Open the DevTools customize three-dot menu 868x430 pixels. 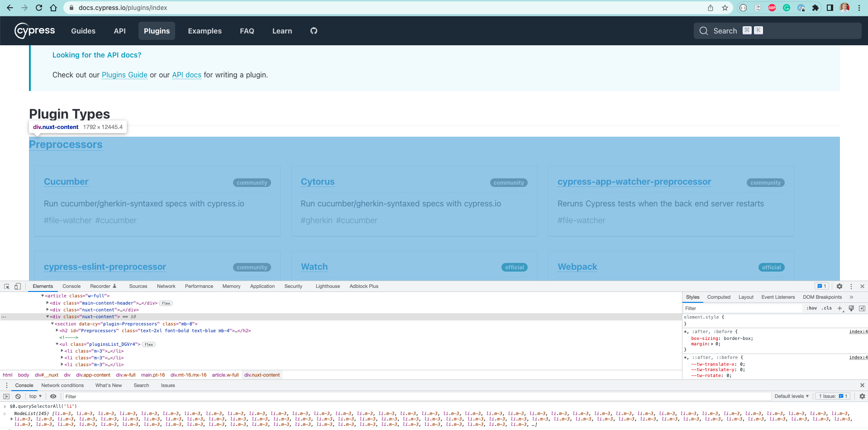tap(851, 286)
